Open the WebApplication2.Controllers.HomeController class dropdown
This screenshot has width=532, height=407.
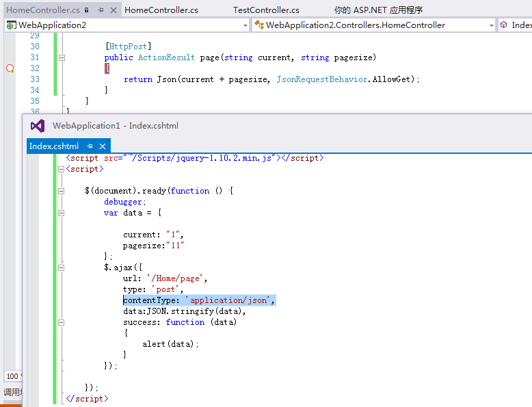point(491,25)
